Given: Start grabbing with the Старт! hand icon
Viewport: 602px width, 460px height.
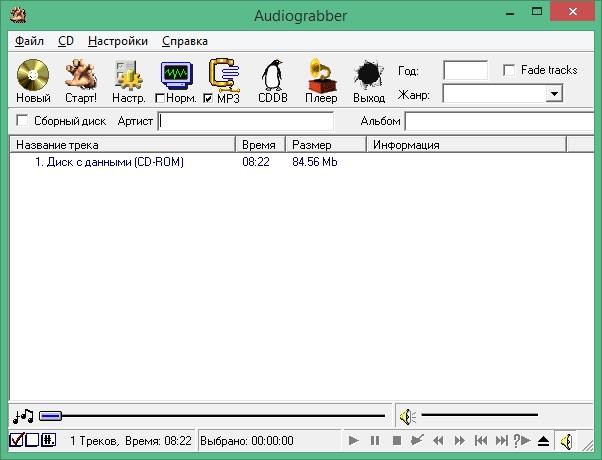Looking at the screenshot, I should click(81, 74).
